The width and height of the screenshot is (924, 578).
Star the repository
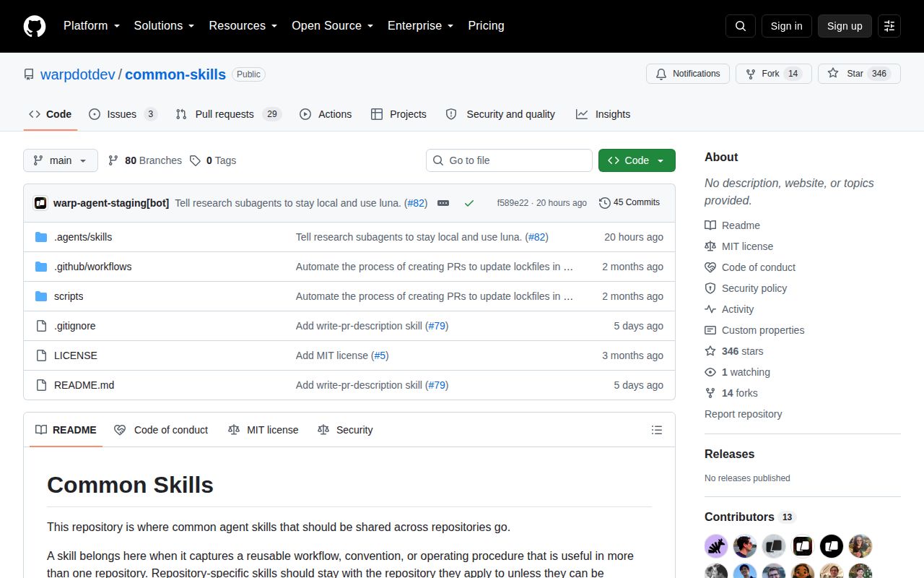[859, 74]
